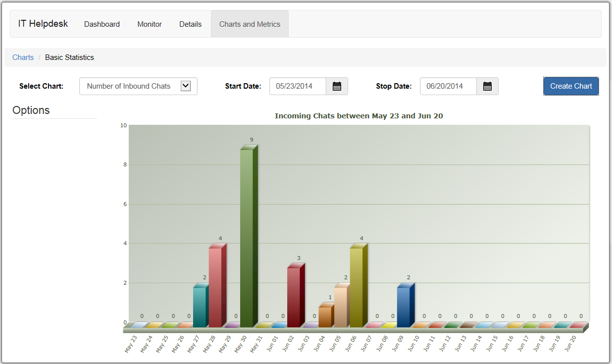Focus the Start Date input field

point(298,86)
